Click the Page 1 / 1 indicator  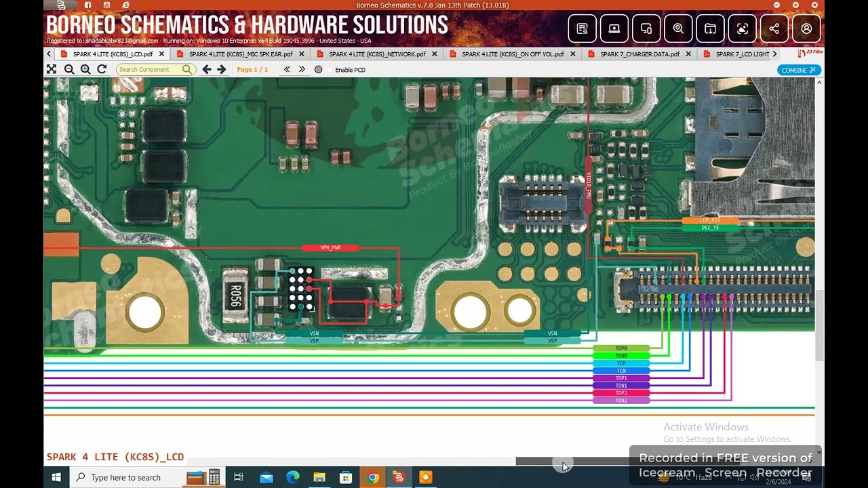(x=252, y=69)
